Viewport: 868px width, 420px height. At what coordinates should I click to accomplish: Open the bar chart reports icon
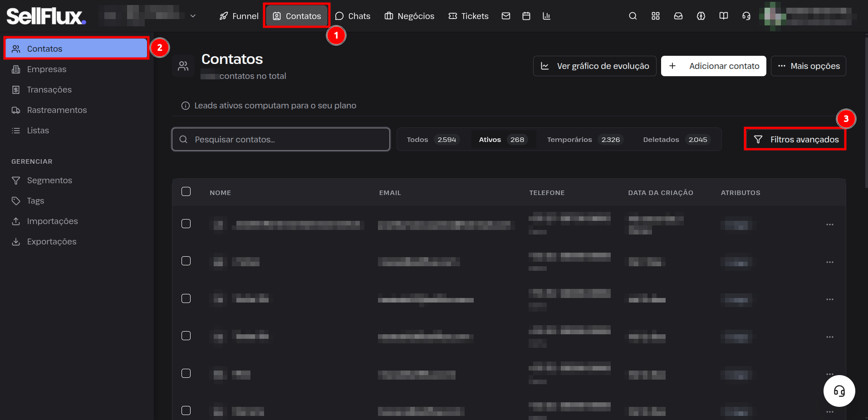546,16
